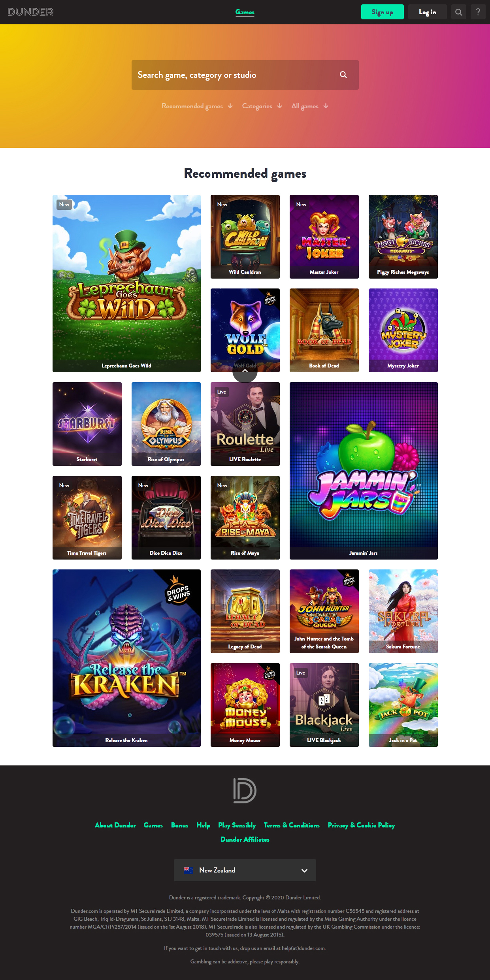Select the Games tab in header
490x980 pixels.
[245, 12]
